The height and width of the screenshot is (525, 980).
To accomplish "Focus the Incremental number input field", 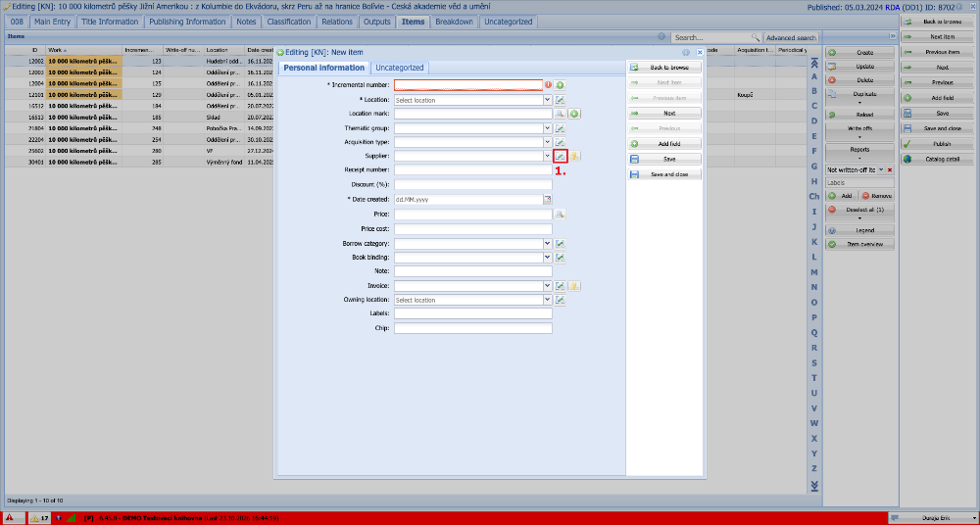I will (x=468, y=85).
